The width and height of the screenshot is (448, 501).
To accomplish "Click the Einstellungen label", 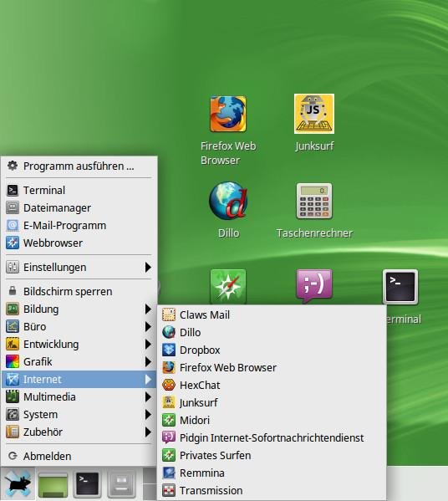I will coord(54,268).
